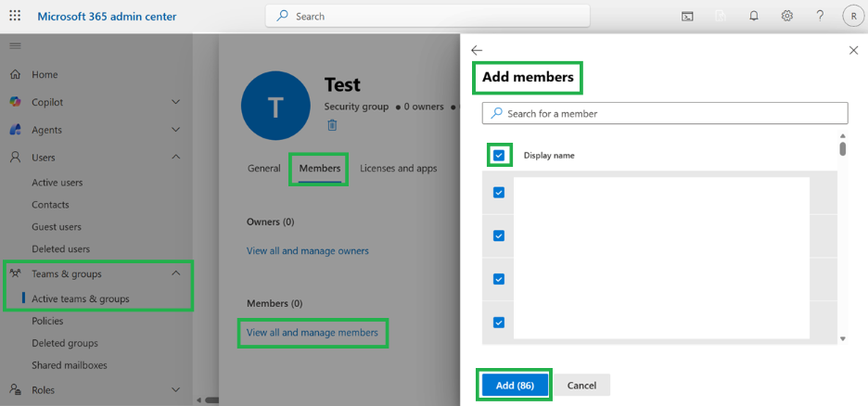This screenshot has width=868, height=406.
Task: Open Active teams & groups
Action: tap(81, 298)
